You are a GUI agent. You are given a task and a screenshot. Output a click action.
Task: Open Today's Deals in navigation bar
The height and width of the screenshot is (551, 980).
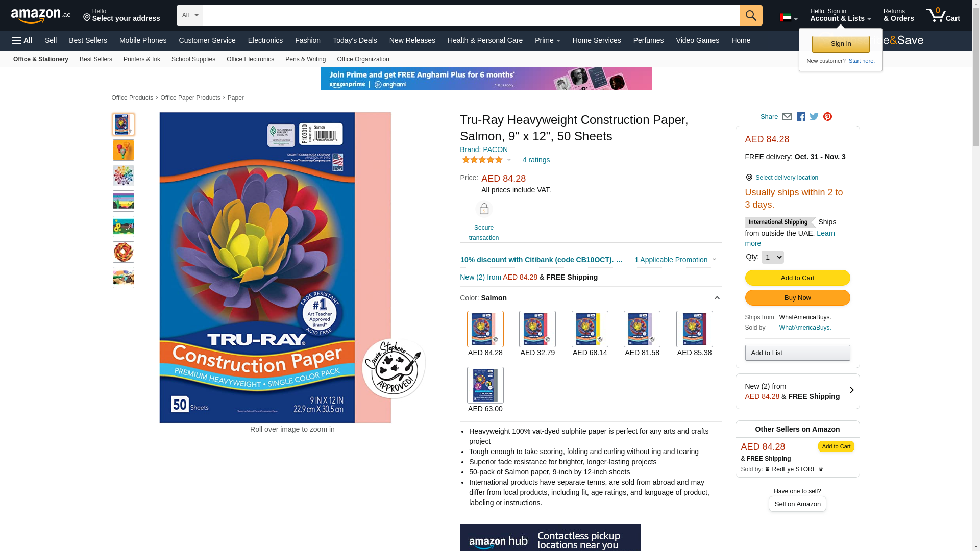(x=355, y=40)
